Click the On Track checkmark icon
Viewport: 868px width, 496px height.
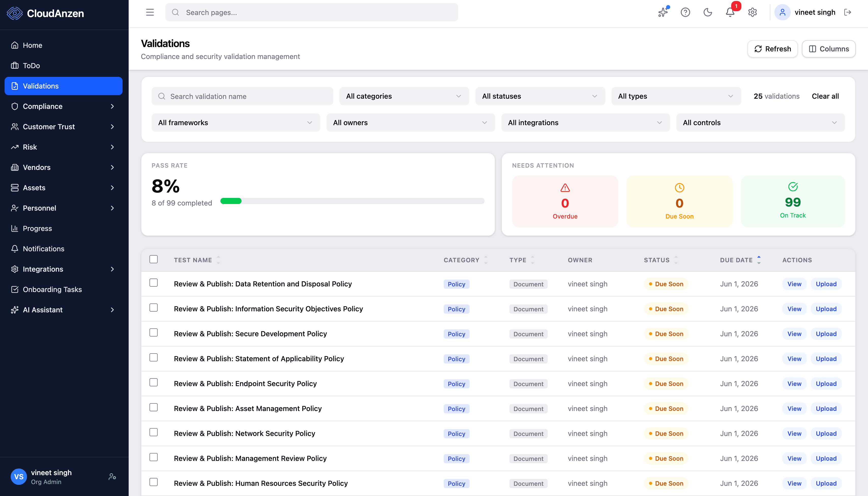pos(793,186)
